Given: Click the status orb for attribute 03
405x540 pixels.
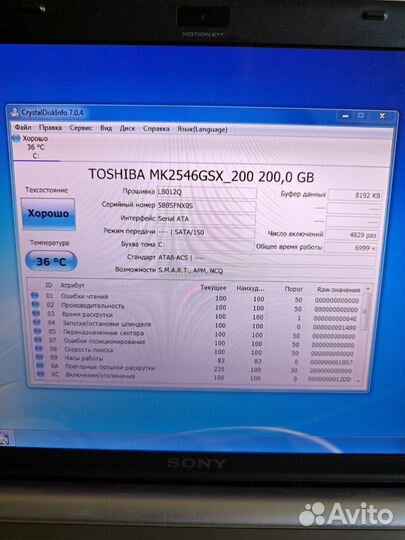Looking at the screenshot, I should pos(36,313).
